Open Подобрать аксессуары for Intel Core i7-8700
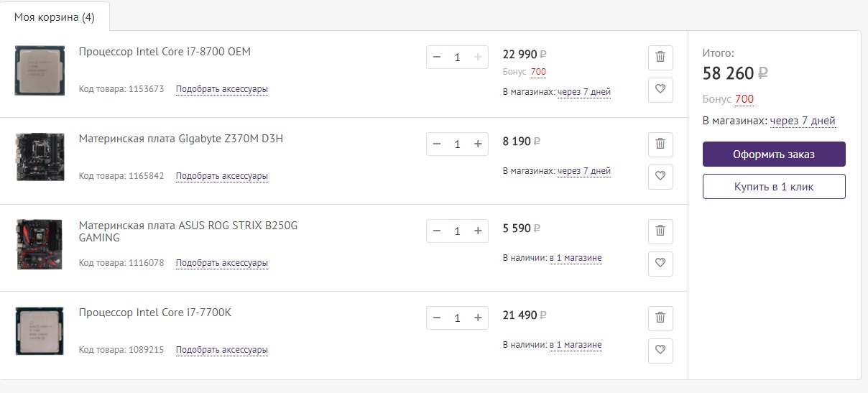 point(221,89)
